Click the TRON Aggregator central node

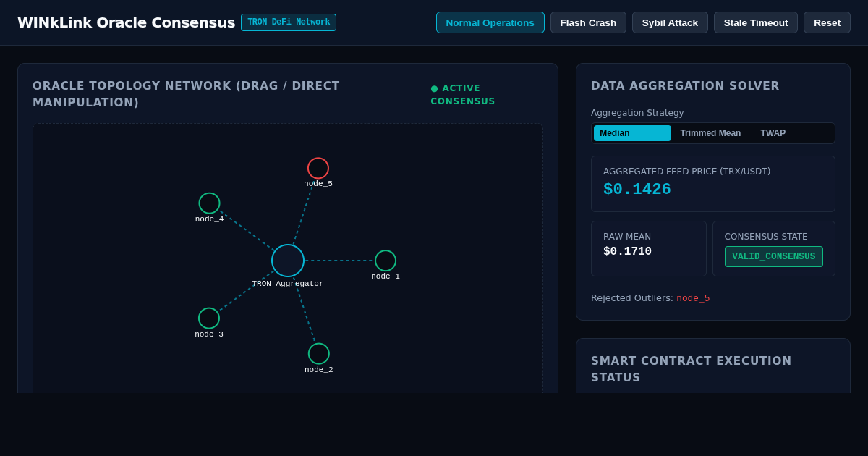288,261
